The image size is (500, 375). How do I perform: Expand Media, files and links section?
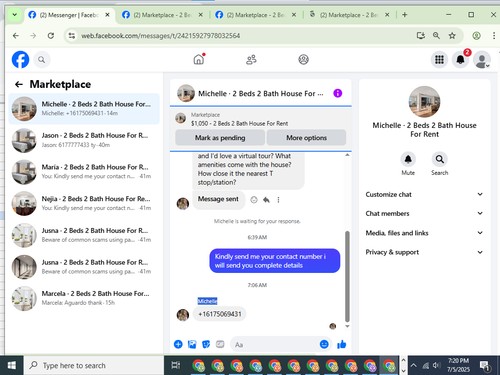coord(424,233)
